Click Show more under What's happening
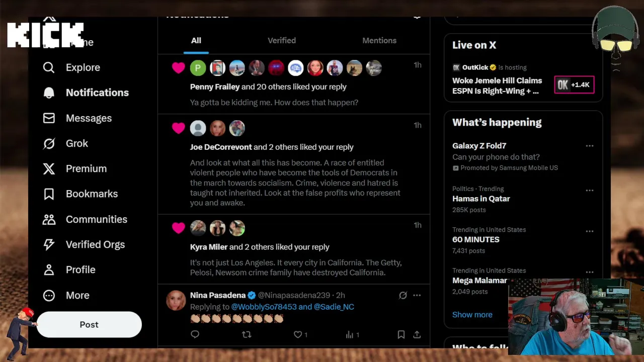The image size is (644, 362). tap(472, 315)
